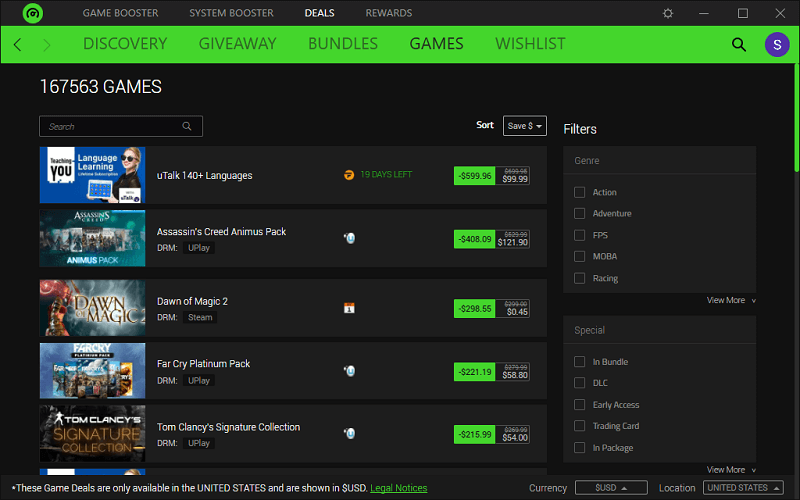Viewport: 800px width, 500px height.
Task: Switch to SYSTEM BOOSTER tab
Action: click(231, 13)
